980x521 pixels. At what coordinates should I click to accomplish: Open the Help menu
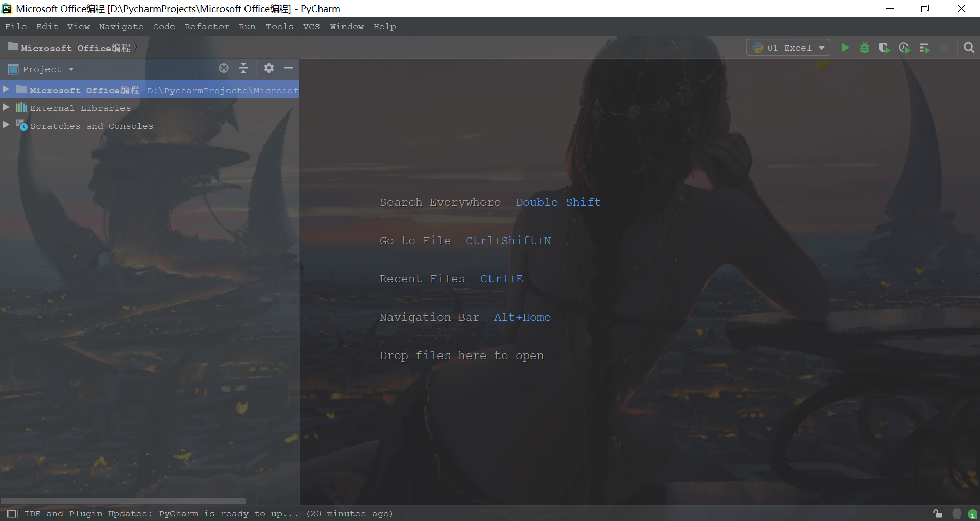(x=384, y=27)
